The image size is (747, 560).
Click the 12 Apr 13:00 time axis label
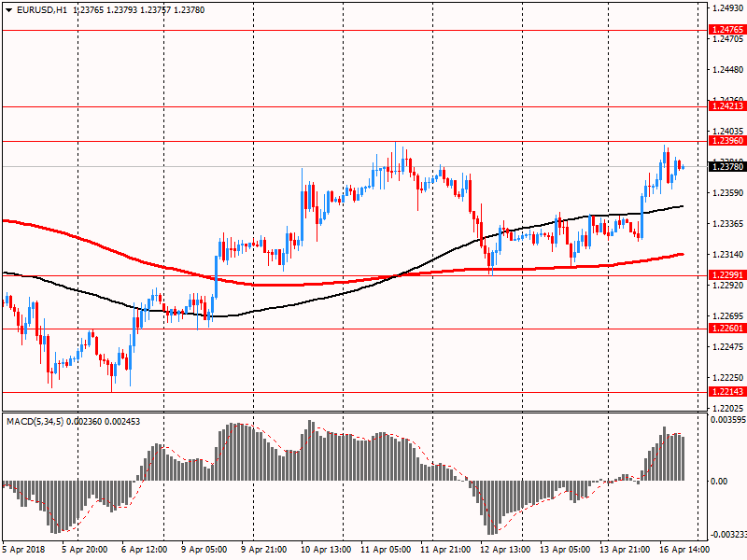[x=505, y=550]
